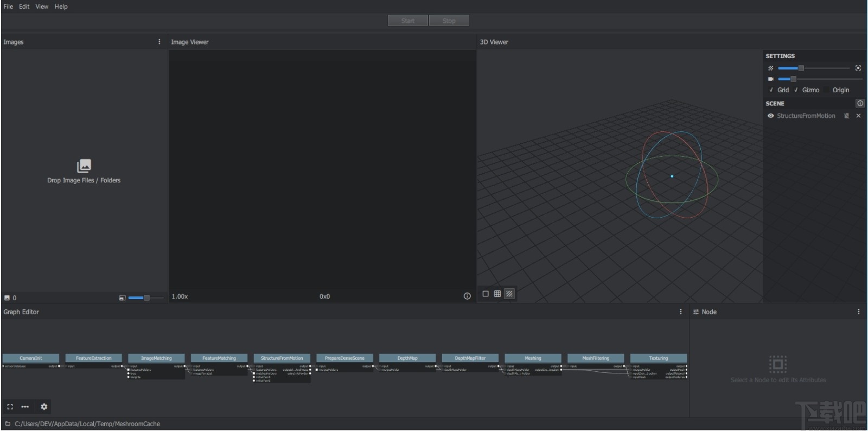Select the solid render mode icon
Viewport: 868px width, 431px height.
486,294
